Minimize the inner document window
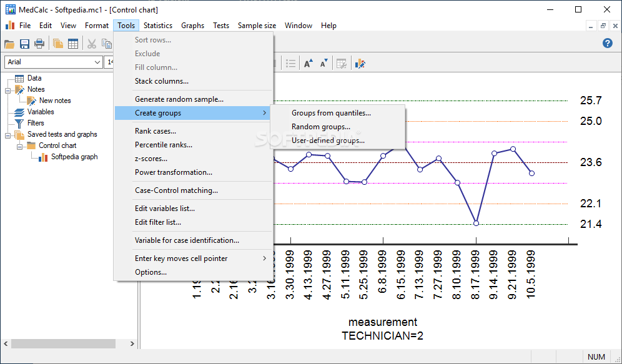This screenshot has width=622, height=364. coord(591,26)
